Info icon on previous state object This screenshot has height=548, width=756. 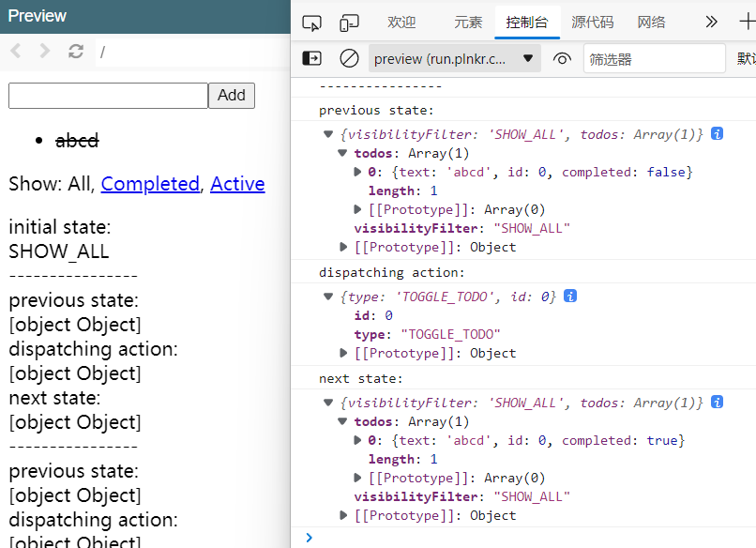(717, 133)
